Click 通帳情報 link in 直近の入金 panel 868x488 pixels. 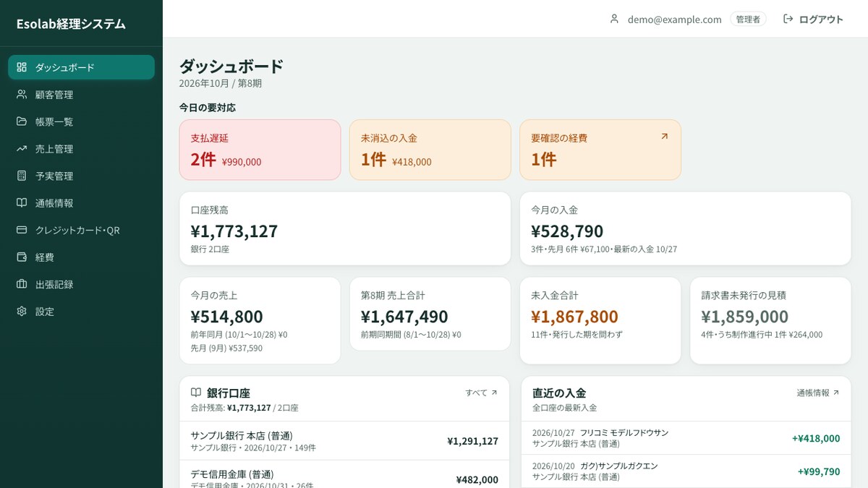(818, 393)
